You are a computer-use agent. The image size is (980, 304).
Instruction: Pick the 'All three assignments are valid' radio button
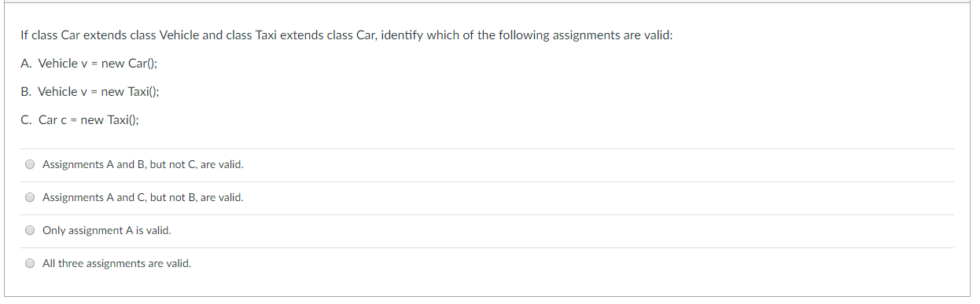[30, 264]
